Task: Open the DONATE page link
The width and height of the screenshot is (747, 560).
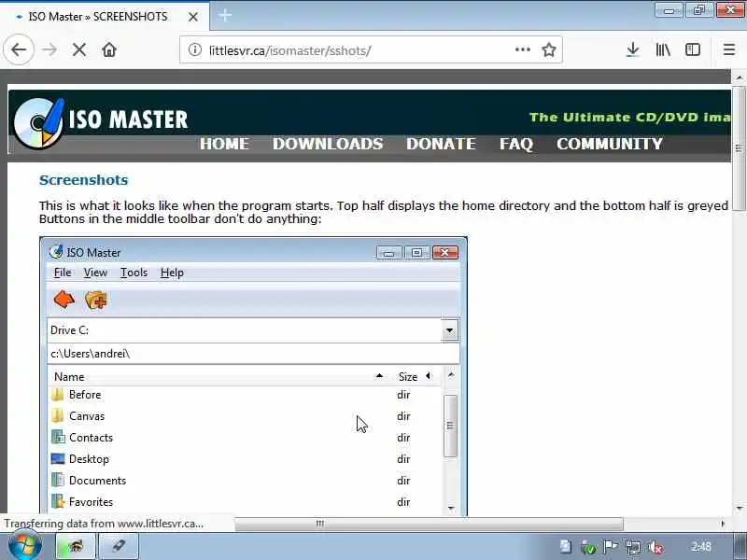Action: pyautogui.click(x=441, y=144)
